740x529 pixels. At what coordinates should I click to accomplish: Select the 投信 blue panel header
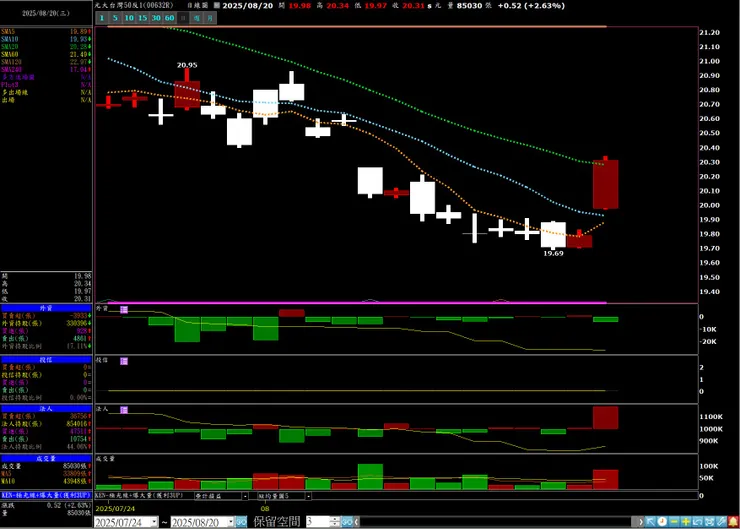[46, 360]
